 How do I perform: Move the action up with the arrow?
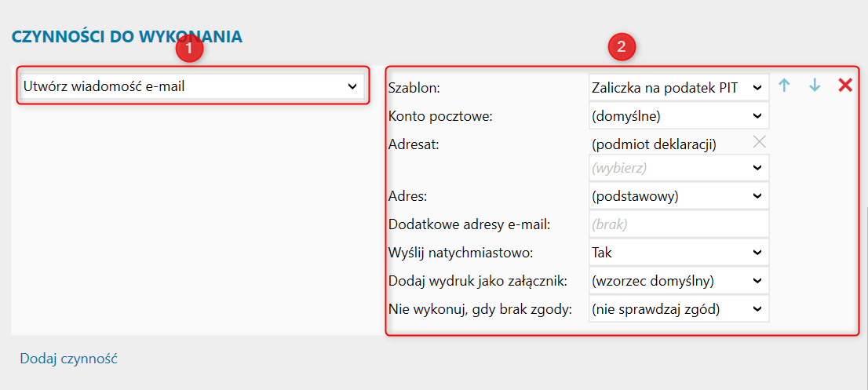tap(783, 86)
